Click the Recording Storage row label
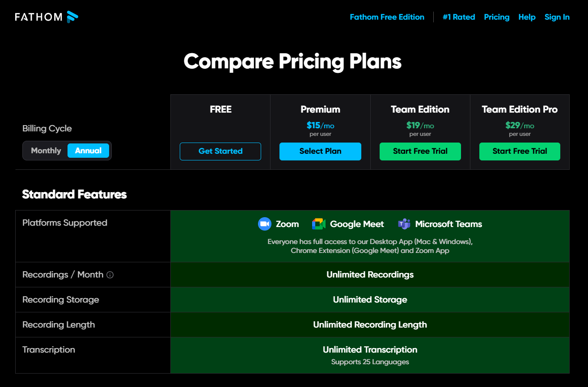The width and height of the screenshot is (588, 387). coord(61,299)
